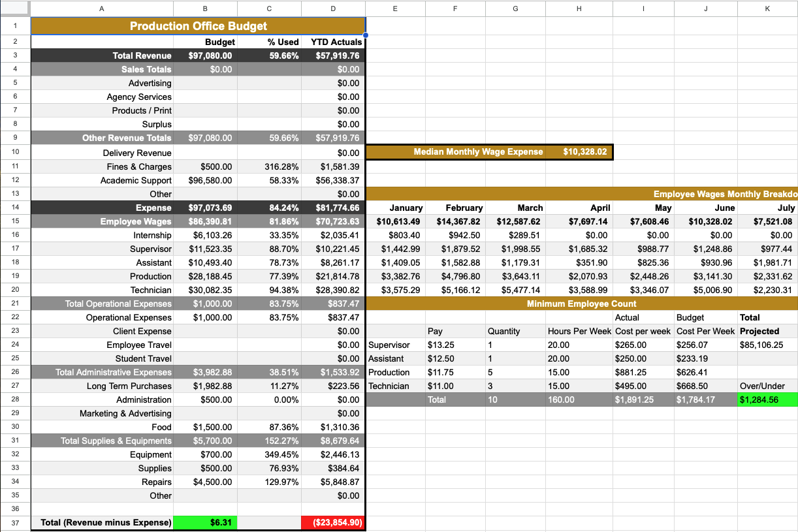This screenshot has width=798, height=532.
Task: Select the green $6.31 total cell
Action: (x=205, y=523)
